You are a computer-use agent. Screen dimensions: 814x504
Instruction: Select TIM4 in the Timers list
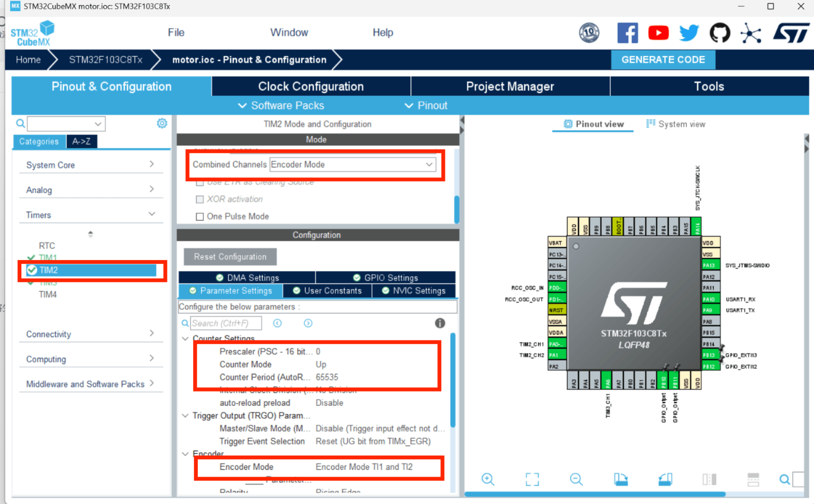pyautogui.click(x=47, y=294)
